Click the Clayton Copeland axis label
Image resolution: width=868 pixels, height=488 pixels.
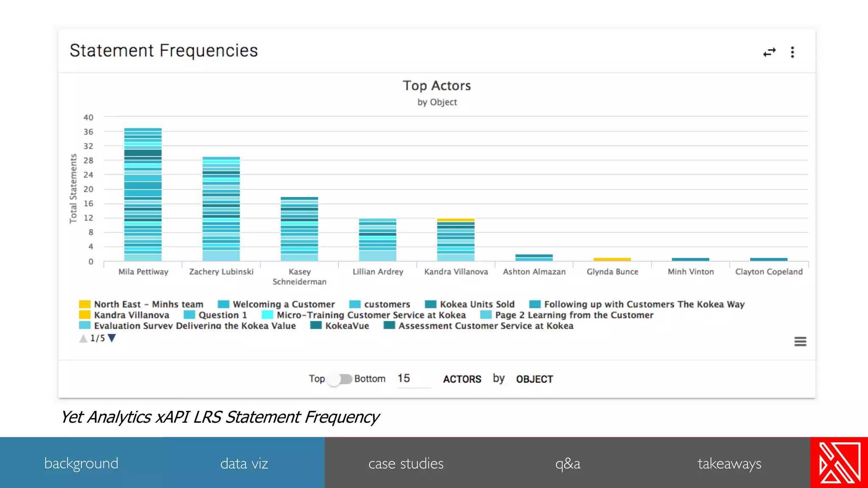769,272
